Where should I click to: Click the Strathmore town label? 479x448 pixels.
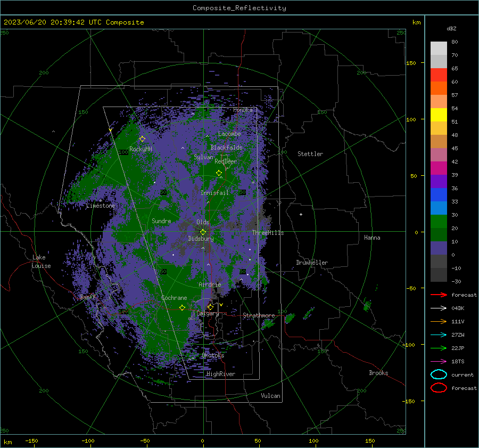259,315
